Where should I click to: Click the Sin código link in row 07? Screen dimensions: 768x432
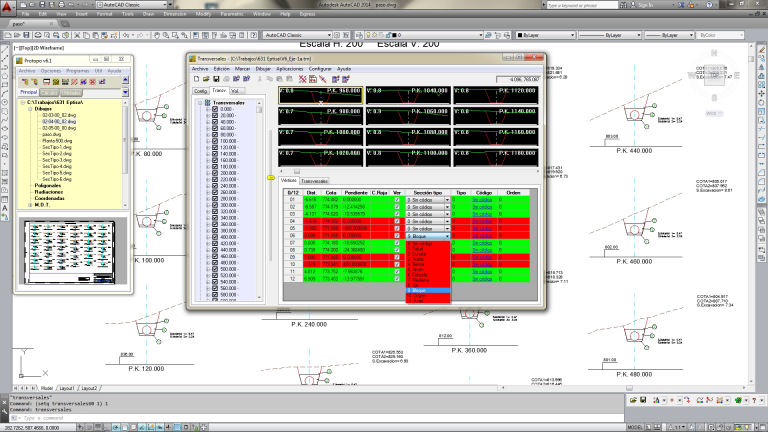pyautogui.click(x=482, y=243)
